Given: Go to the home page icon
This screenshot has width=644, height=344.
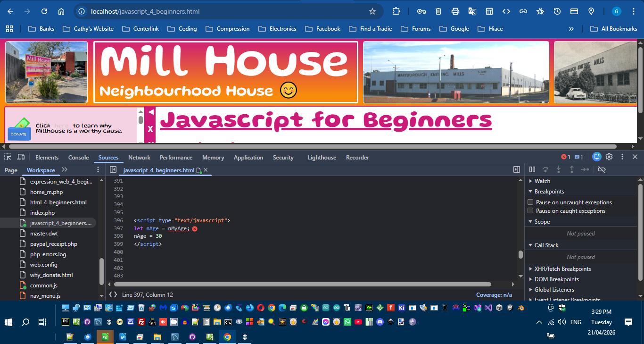Looking at the screenshot, I should click(61, 11).
